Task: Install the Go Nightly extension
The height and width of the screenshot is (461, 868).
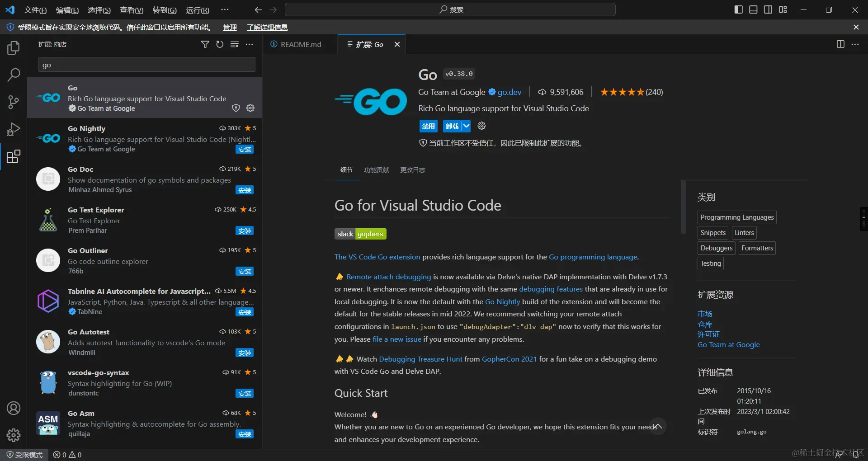Action: coord(245,150)
